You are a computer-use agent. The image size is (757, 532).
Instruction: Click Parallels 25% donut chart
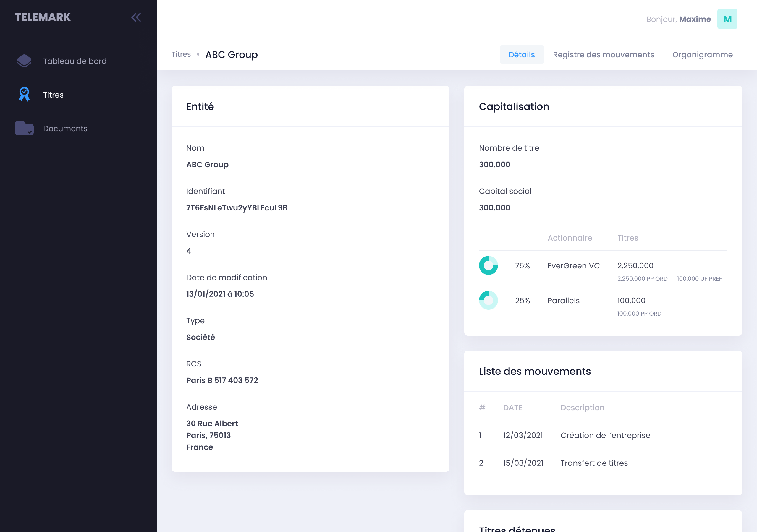pyautogui.click(x=488, y=300)
